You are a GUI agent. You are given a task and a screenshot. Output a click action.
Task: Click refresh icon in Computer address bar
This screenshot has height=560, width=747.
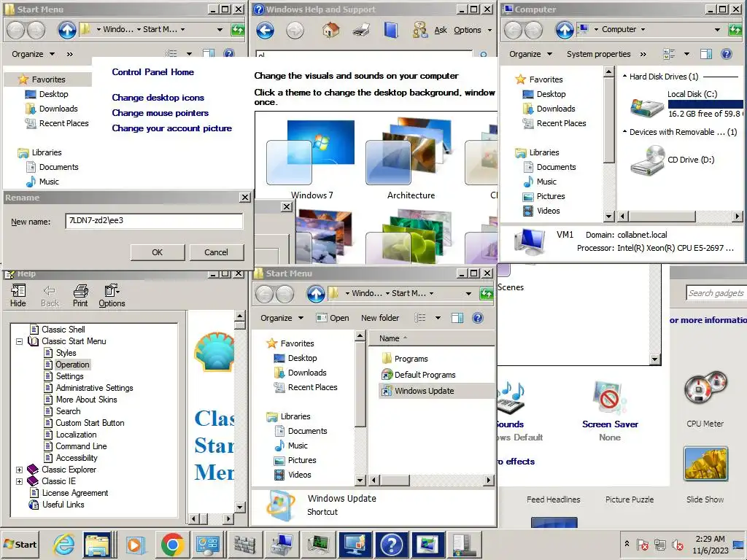tap(735, 29)
